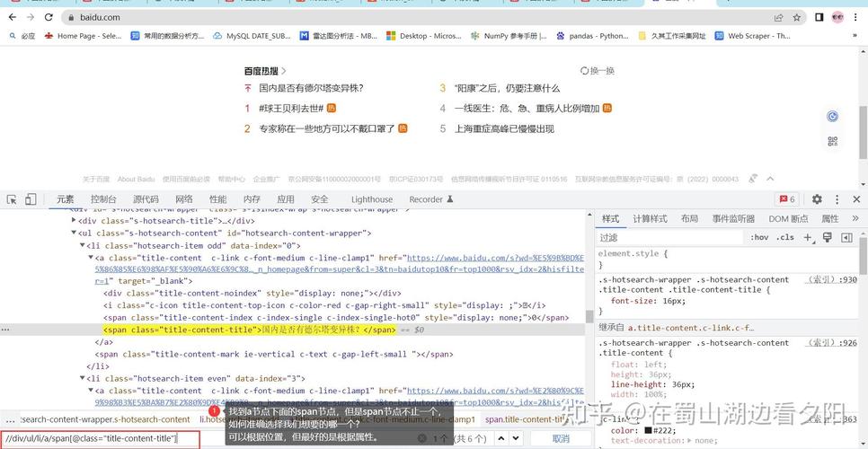Click the browser Back arrow
The height and width of the screenshot is (449, 868).
point(13,17)
